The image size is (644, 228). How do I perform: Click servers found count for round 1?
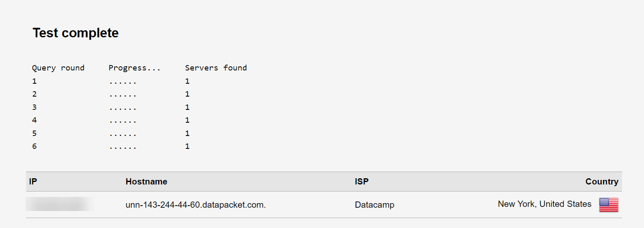187,81
